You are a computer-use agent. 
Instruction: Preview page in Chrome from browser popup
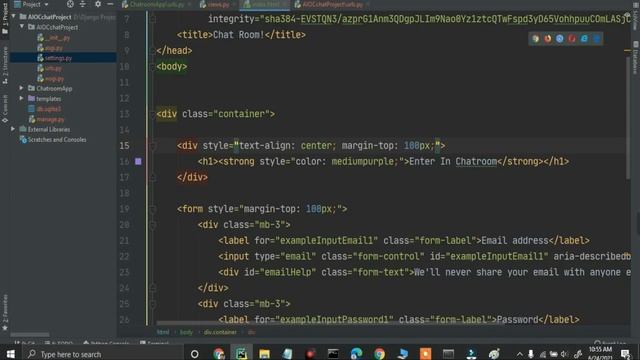click(536, 38)
